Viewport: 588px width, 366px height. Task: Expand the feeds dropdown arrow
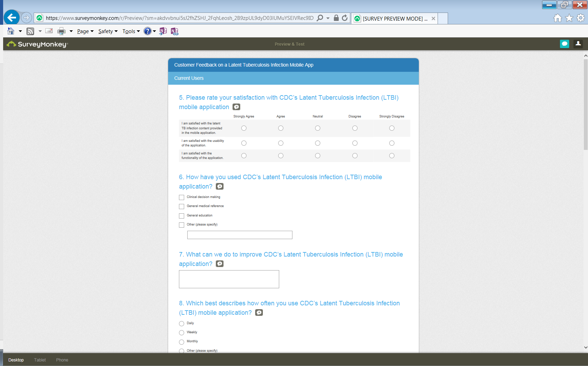40,31
